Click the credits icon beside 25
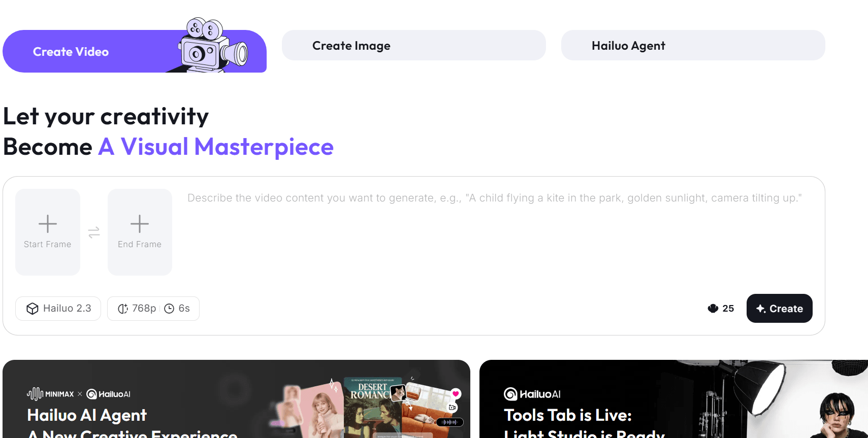Viewport: 868px width, 438px height. (x=713, y=309)
